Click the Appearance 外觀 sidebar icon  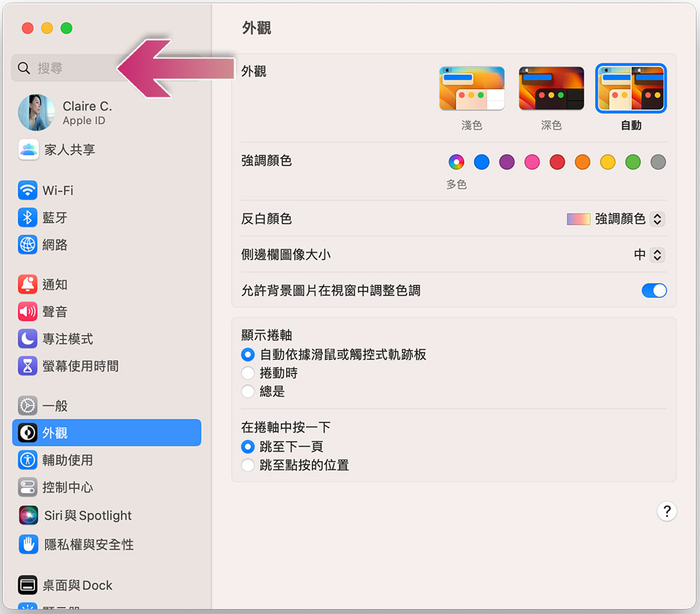(28, 433)
